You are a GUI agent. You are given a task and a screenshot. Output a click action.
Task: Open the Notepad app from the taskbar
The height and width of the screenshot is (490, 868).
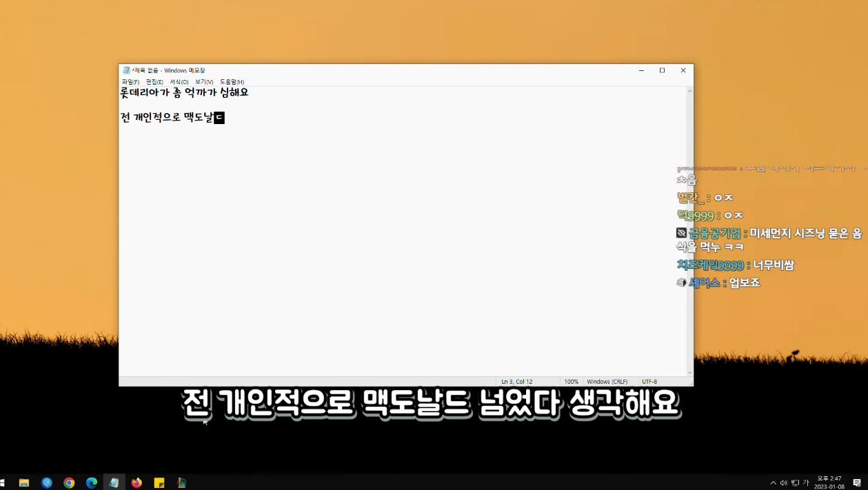pos(114,482)
